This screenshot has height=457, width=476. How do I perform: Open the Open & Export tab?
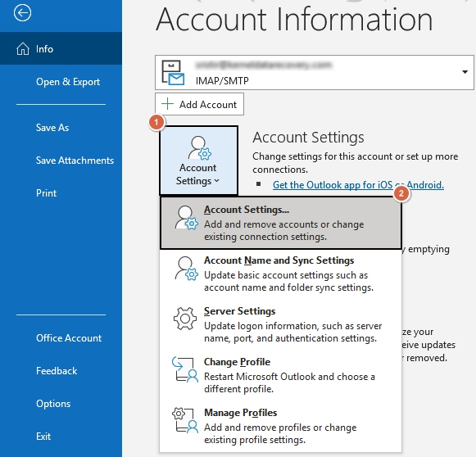[x=61, y=81]
